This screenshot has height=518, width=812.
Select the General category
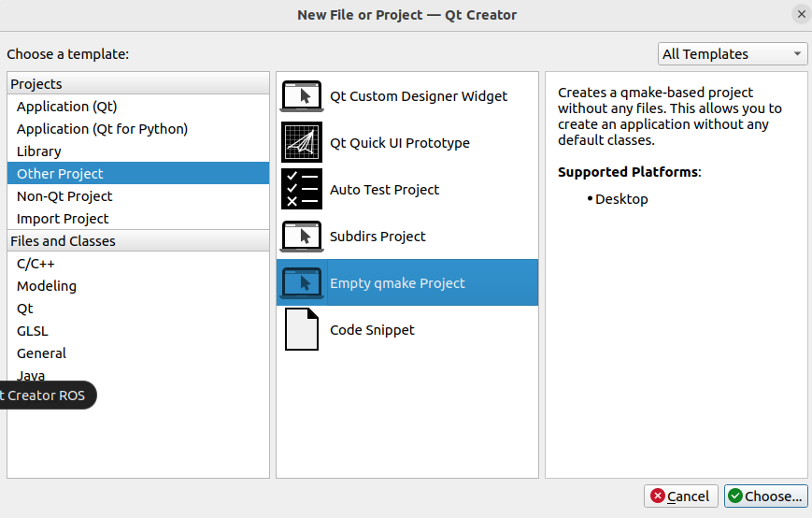[138, 353]
